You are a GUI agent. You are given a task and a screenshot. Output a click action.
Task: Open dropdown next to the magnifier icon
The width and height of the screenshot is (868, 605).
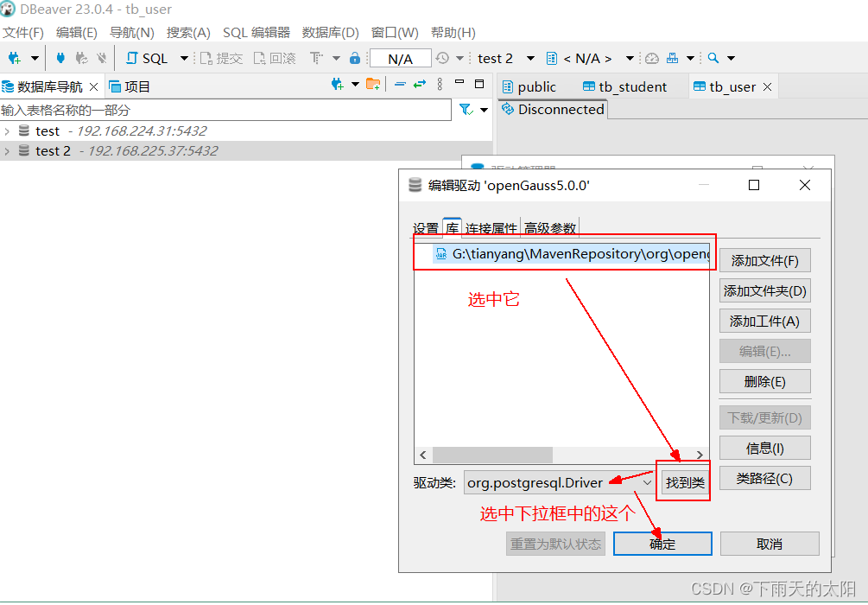pos(731,58)
